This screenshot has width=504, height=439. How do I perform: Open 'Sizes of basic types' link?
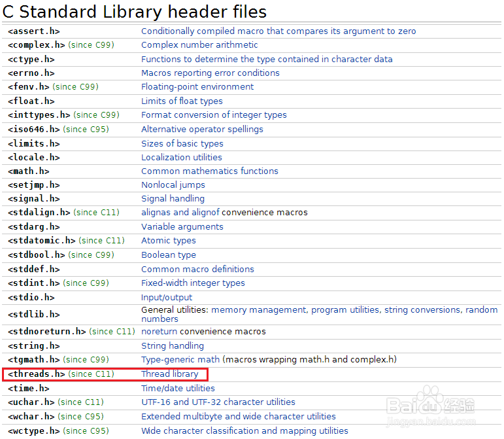pos(182,144)
